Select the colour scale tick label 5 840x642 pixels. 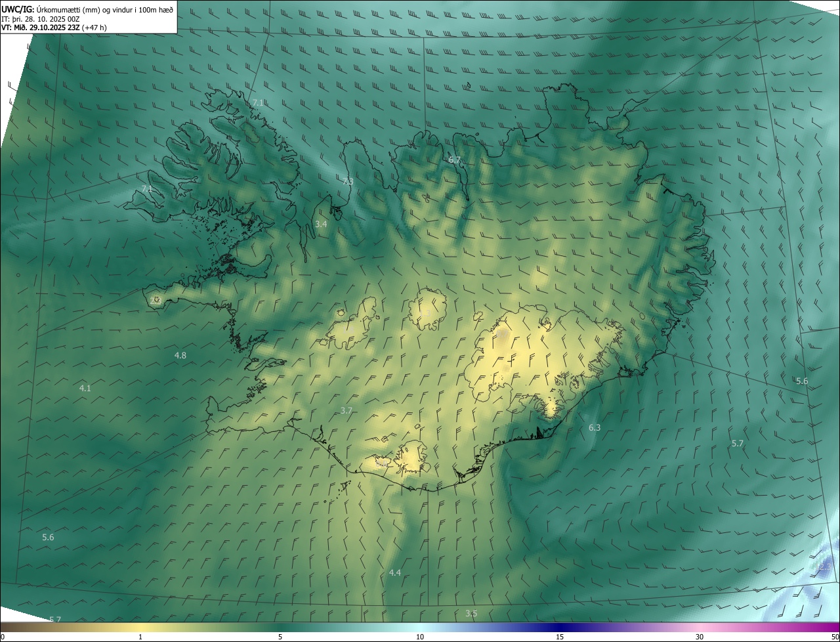[280, 637]
